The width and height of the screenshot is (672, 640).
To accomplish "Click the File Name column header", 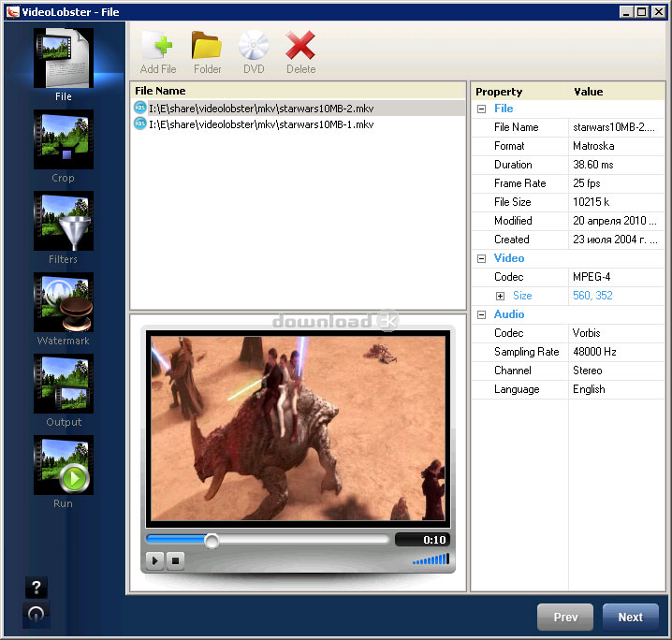I will [299, 91].
